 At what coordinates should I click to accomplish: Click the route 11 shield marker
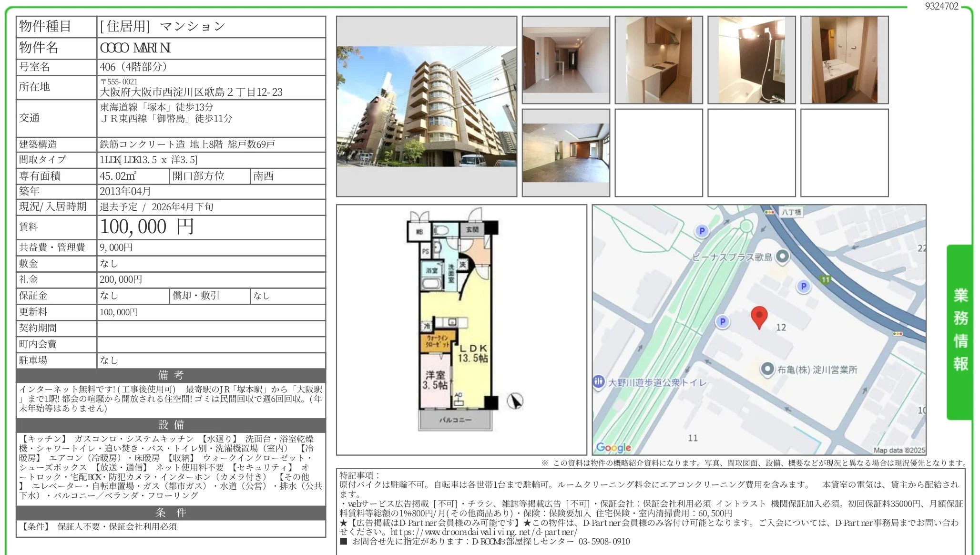point(826,280)
